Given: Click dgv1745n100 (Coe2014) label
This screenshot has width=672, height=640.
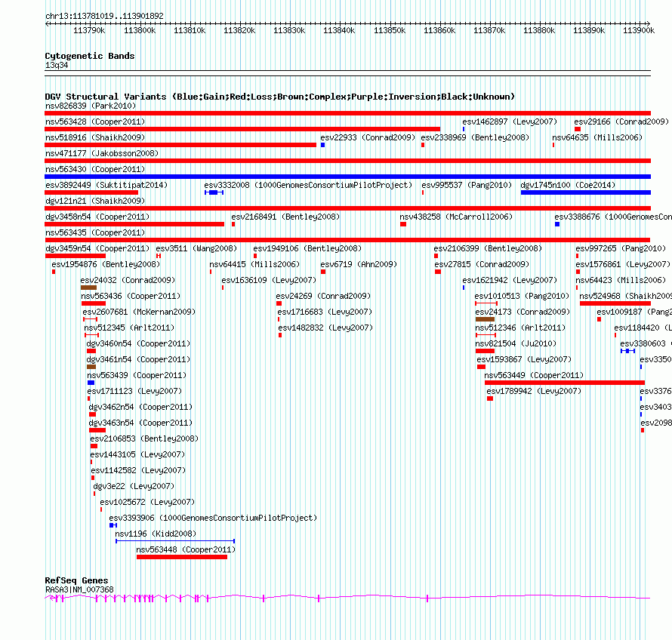Looking at the screenshot, I should tap(568, 185).
